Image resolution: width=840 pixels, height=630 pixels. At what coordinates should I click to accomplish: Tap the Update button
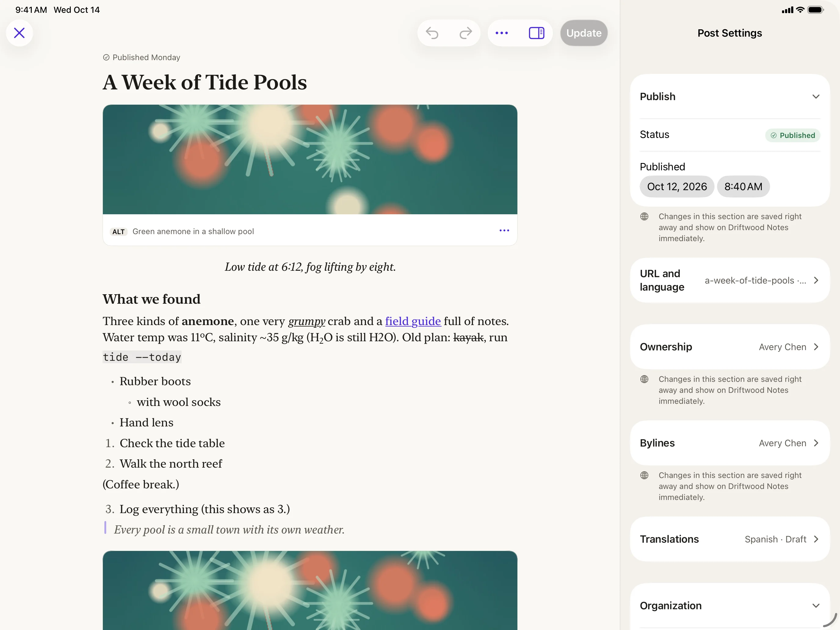click(x=584, y=33)
